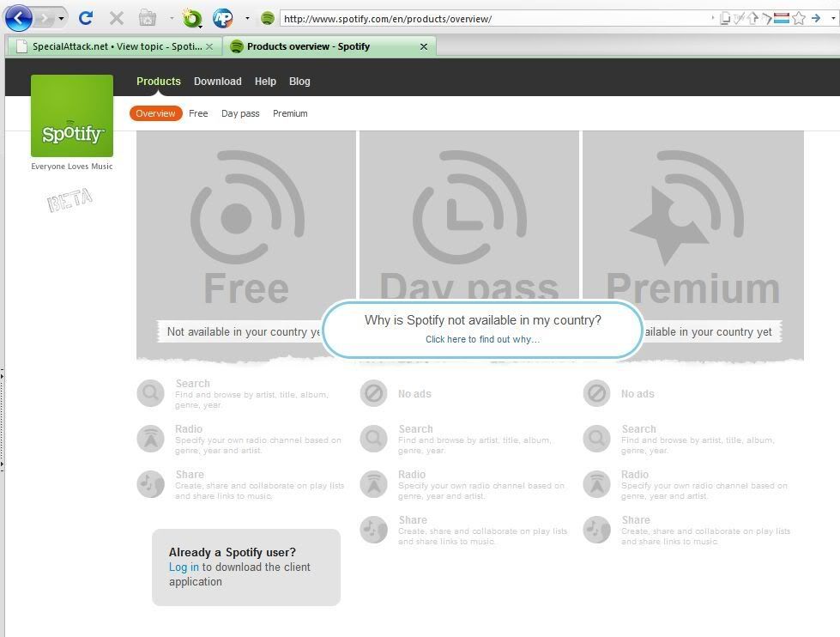This screenshot has height=637, width=840.
Task: Click Share icon in Day pass column
Action: (374, 530)
